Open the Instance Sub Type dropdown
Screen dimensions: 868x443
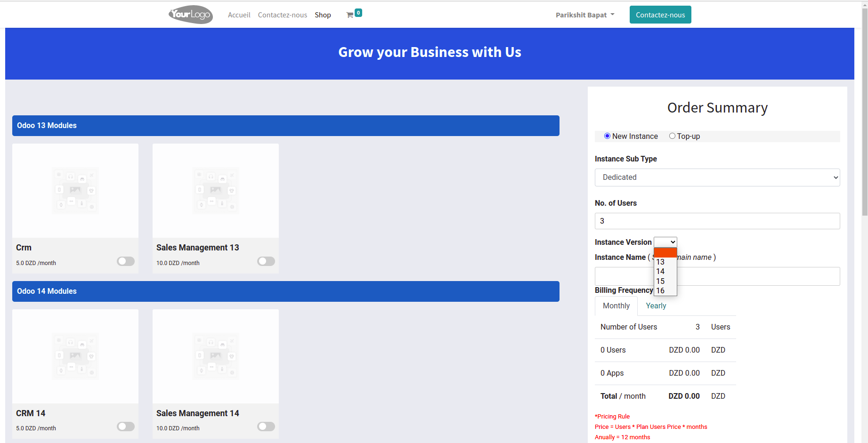717,177
